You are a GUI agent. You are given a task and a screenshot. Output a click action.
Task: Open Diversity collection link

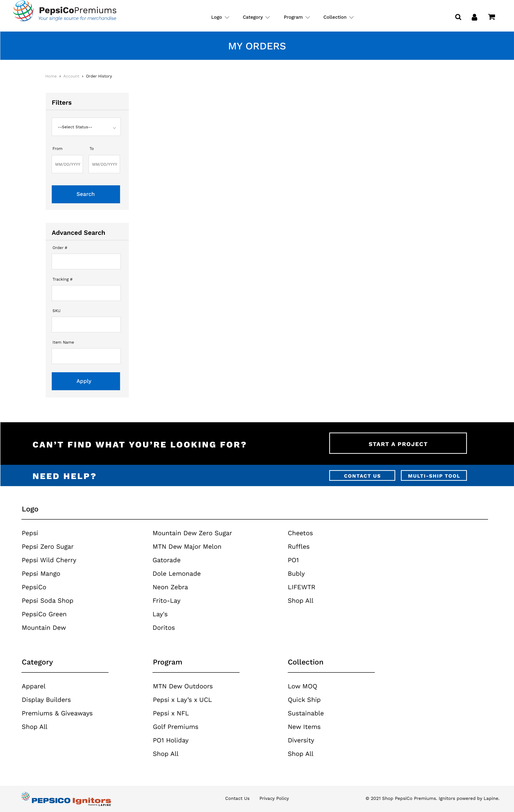[x=301, y=740]
